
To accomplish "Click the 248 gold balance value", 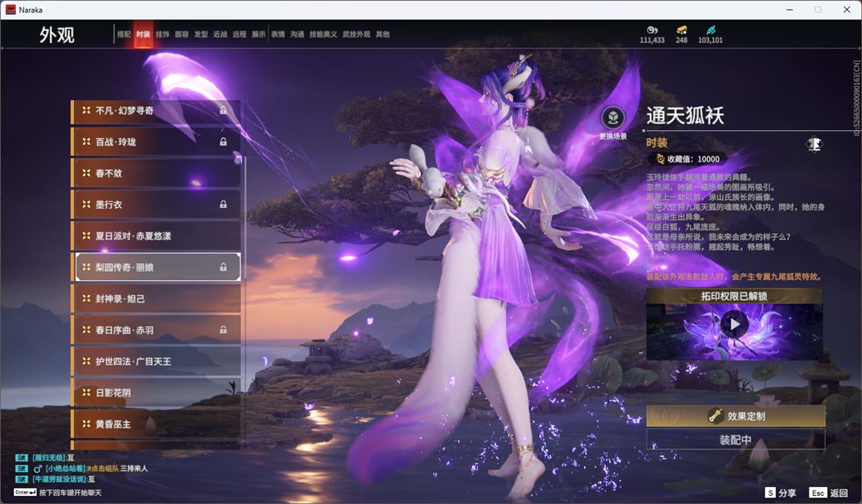I will coord(682,40).
